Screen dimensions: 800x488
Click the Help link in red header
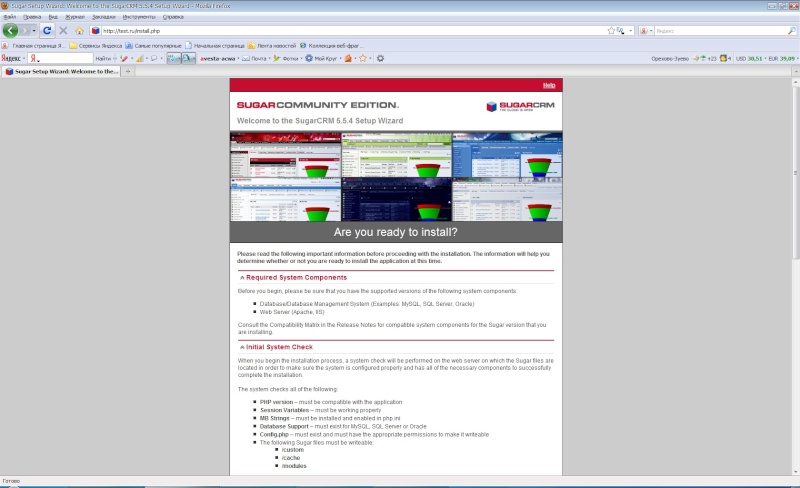(x=549, y=85)
